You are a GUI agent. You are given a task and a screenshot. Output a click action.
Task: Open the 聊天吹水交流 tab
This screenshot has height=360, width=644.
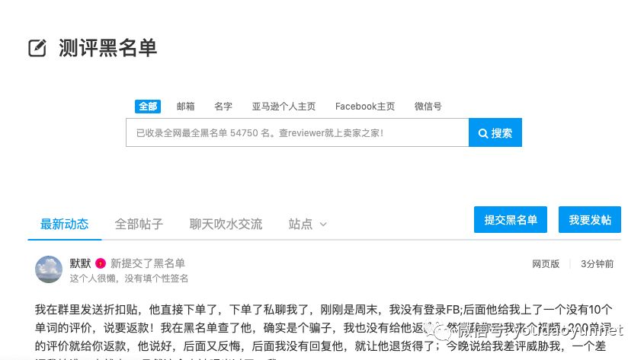tap(226, 224)
